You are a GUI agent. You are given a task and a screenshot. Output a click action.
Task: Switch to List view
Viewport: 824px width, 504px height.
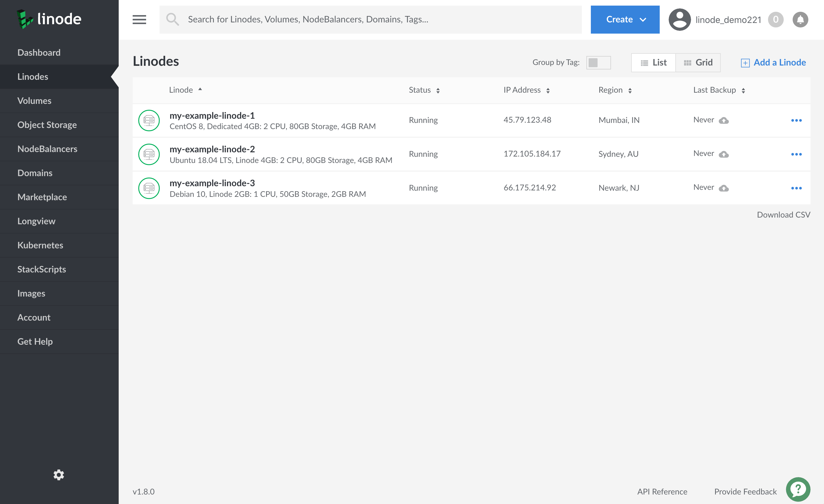point(654,62)
